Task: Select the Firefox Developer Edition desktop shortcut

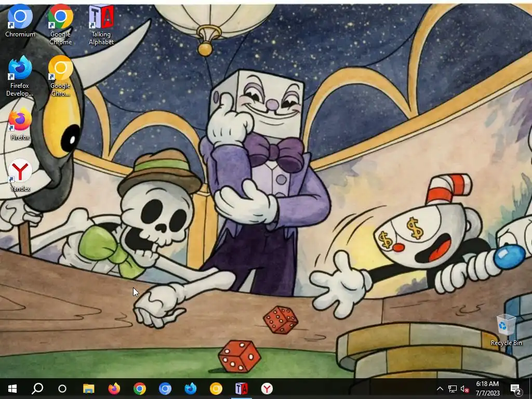Action: (20, 76)
